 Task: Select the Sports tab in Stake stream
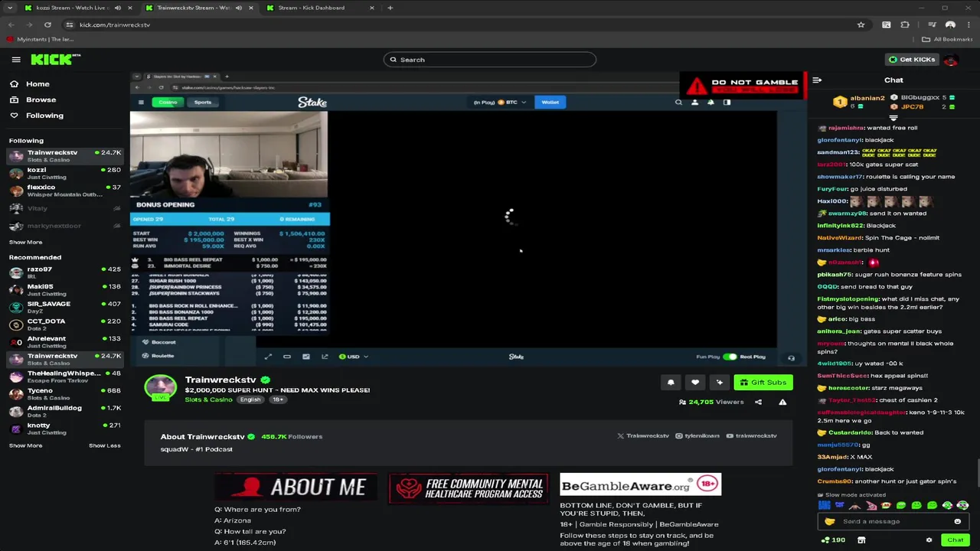[203, 102]
